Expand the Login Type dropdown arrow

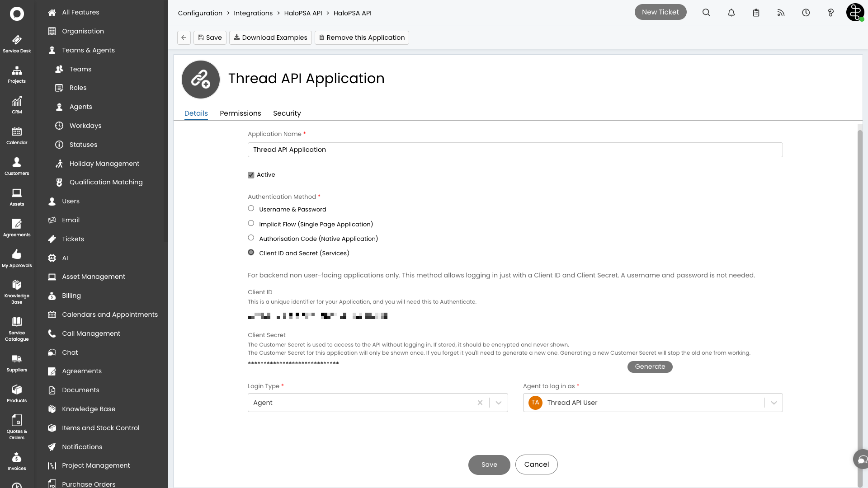499,403
